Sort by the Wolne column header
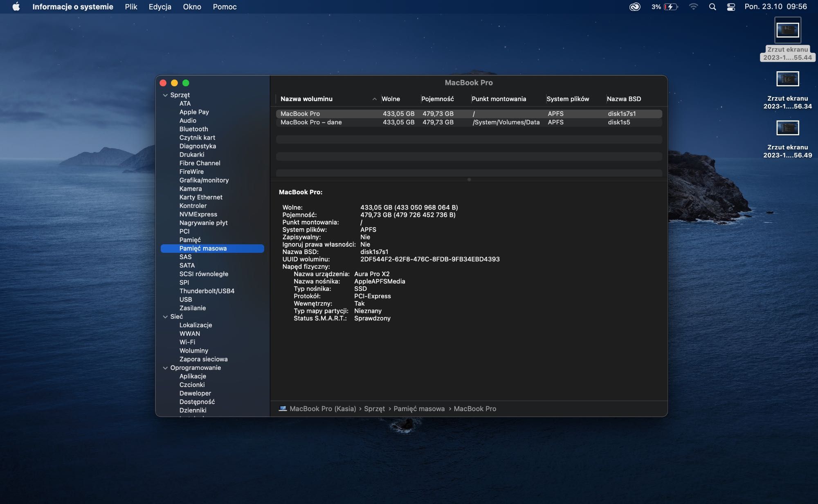The height and width of the screenshot is (504, 818). point(391,99)
